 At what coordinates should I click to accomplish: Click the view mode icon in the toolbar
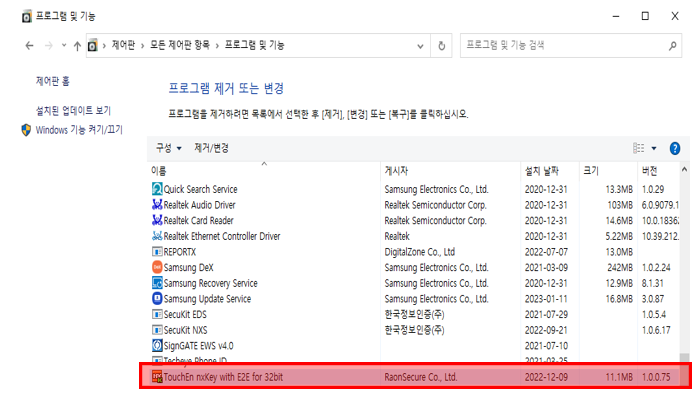[x=638, y=148]
